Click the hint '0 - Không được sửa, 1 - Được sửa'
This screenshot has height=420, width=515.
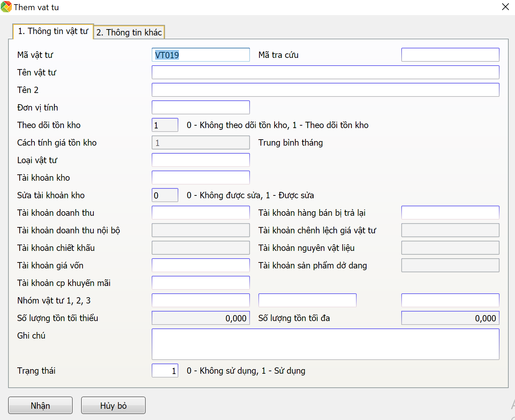click(x=250, y=195)
